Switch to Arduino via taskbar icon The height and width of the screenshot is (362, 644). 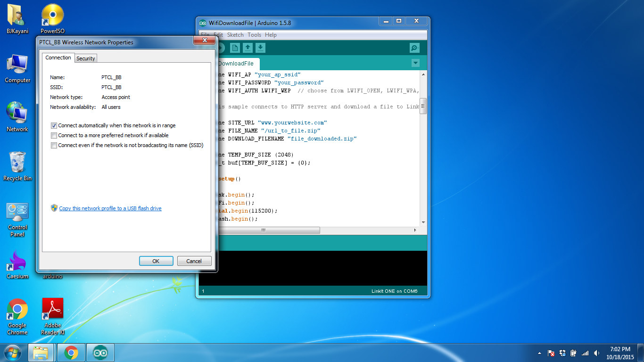click(x=100, y=353)
